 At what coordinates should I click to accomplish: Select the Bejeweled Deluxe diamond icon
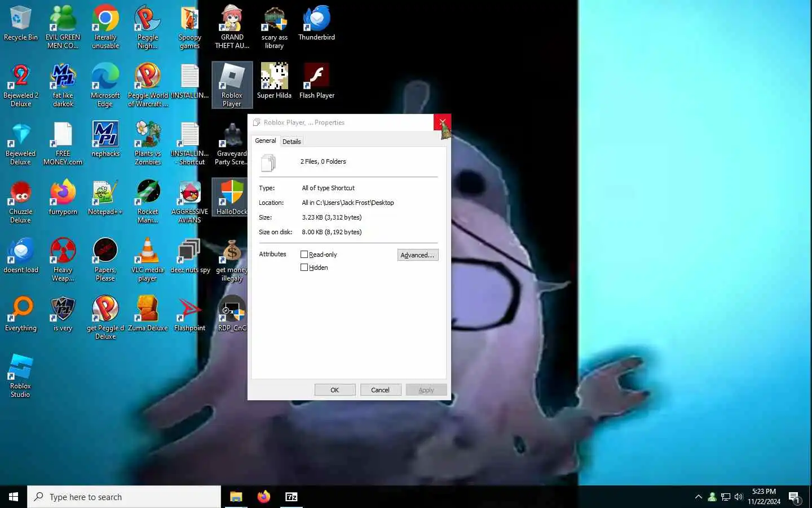(x=20, y=143)
